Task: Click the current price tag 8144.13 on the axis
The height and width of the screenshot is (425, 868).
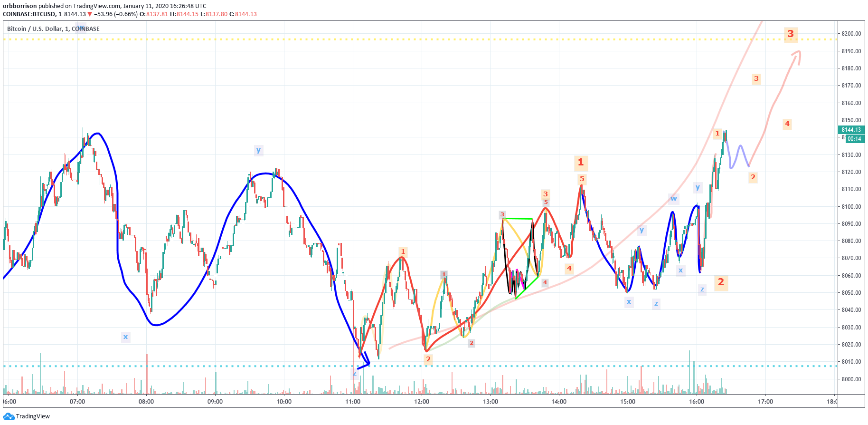Action: point(851,130)
